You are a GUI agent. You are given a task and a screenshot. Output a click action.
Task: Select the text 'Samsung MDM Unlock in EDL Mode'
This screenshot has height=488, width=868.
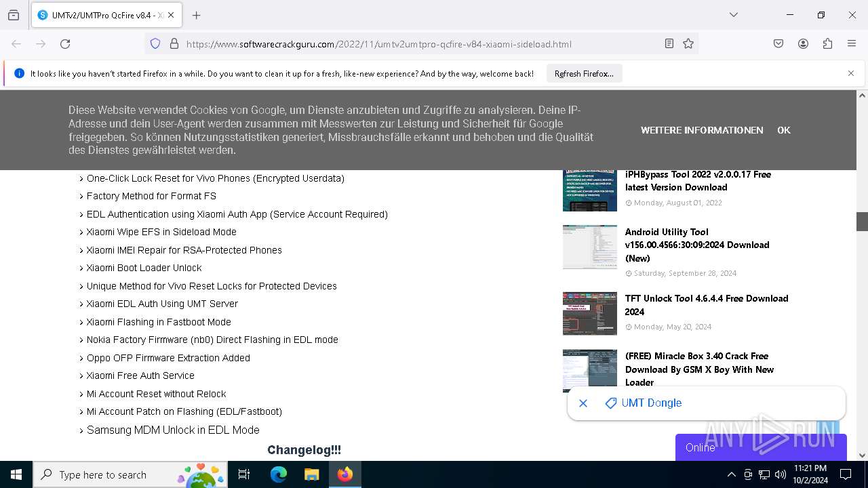pyautogui.click(x=173, y=430)
